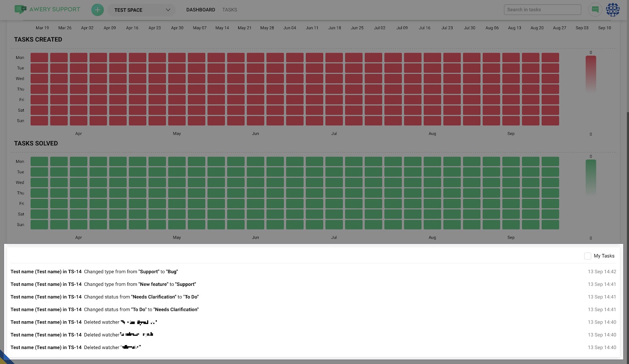The width and height of the screenshot is (629, 364).
Task: Click the blue-yellow corner badge icon
Action: pyautogui.click(x=5, y=358)
